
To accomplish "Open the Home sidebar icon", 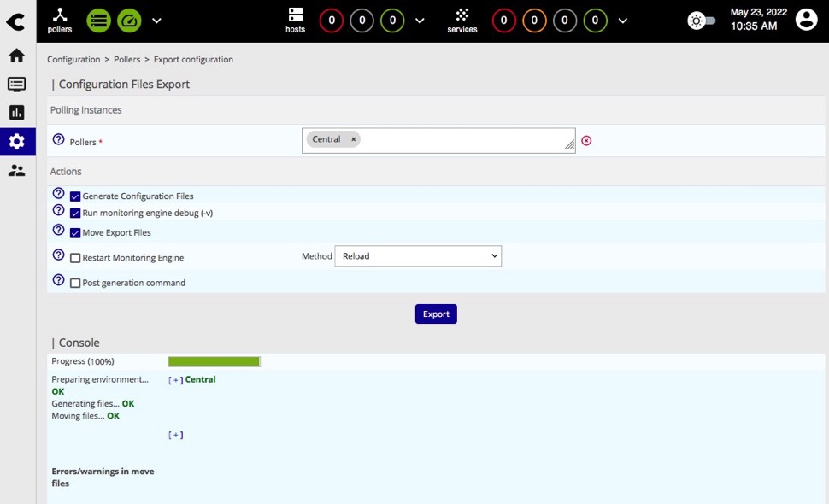I will click(x=16, y=56).
